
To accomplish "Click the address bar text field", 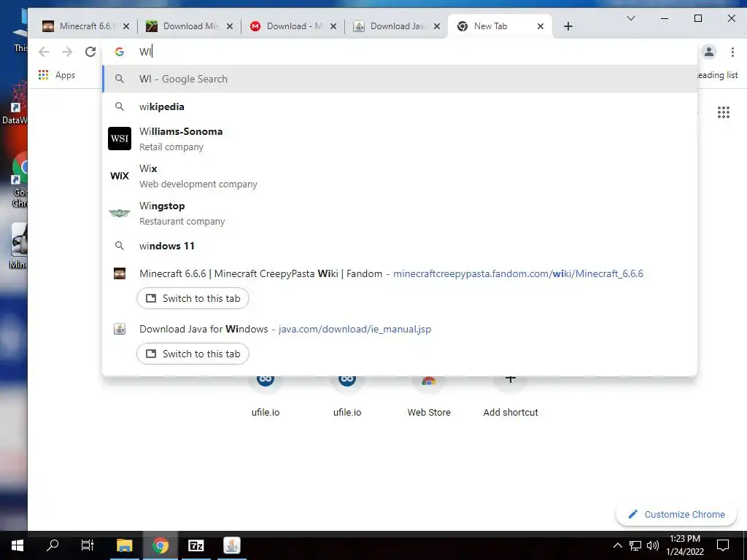I will tap(400, 52).
